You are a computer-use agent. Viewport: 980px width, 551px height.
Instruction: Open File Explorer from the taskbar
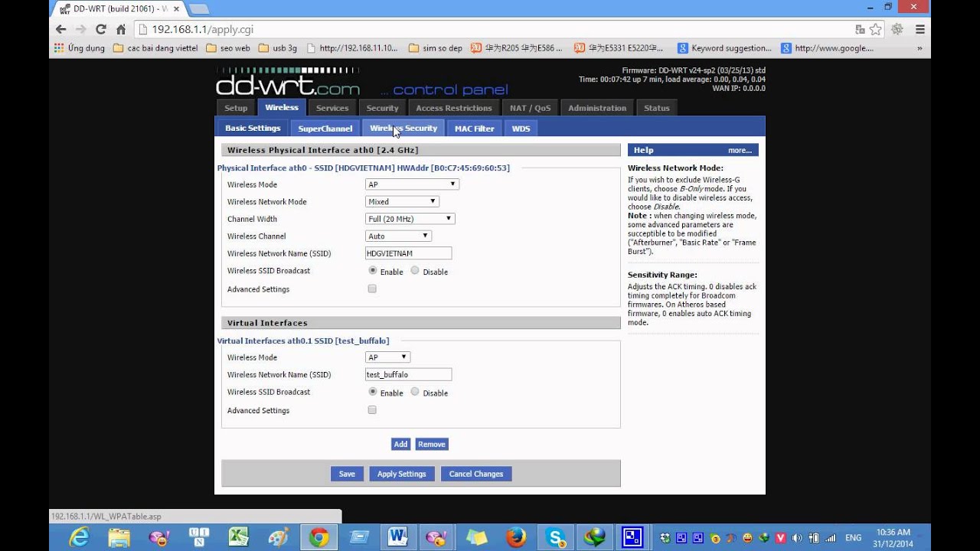coord(119,537)
